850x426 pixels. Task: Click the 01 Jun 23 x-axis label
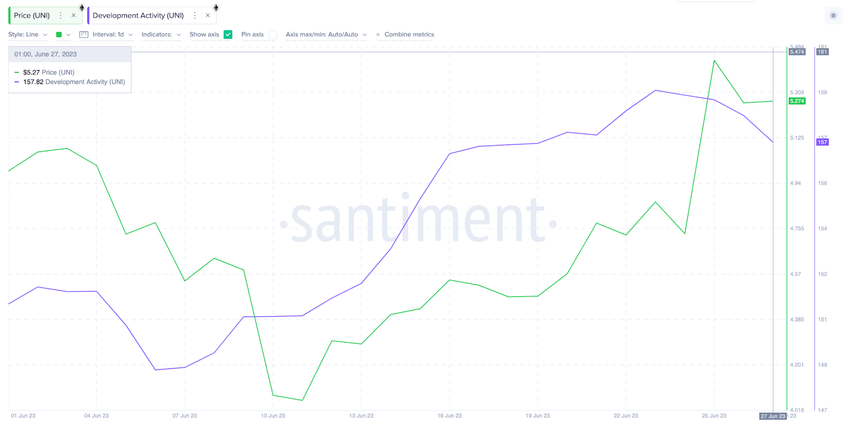click(x=23, y=416)
